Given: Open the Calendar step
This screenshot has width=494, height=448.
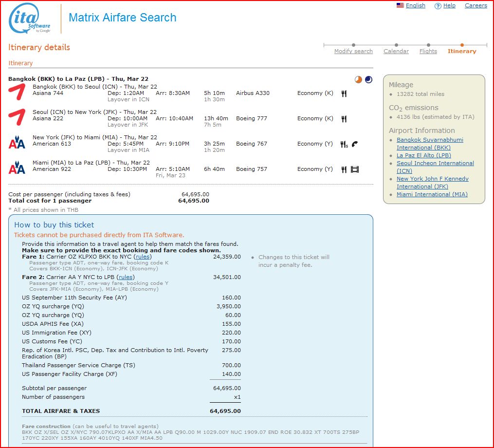Looking at the screenshot, I should click(x=396, y=51).
